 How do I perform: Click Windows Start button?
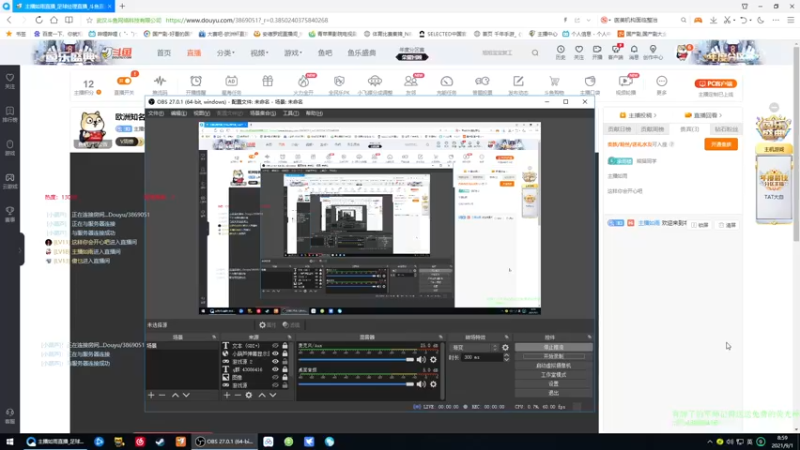point(10,442)
